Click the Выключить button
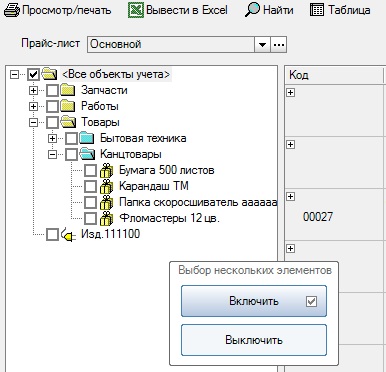The image size is (386, 372). [x=254, y=340]
